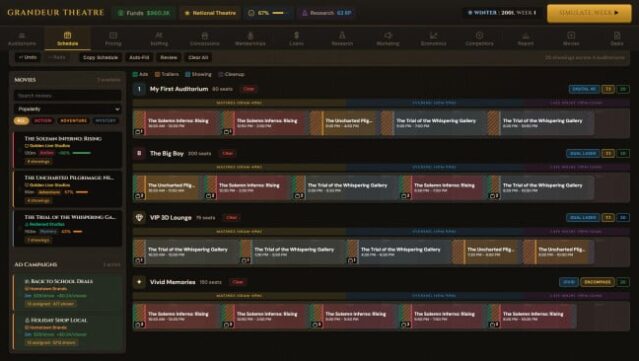Toggle the Showing legend checkbox
Viewport: 639px width, 361px height.
(187, 74)
